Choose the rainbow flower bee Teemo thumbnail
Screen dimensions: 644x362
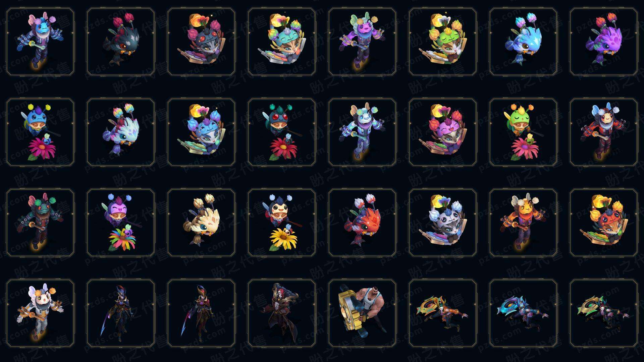[x=121, y=223]
